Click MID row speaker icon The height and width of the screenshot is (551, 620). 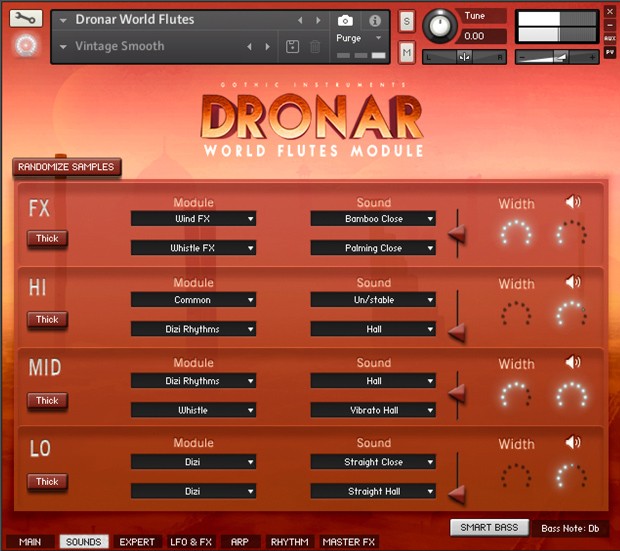573,362
